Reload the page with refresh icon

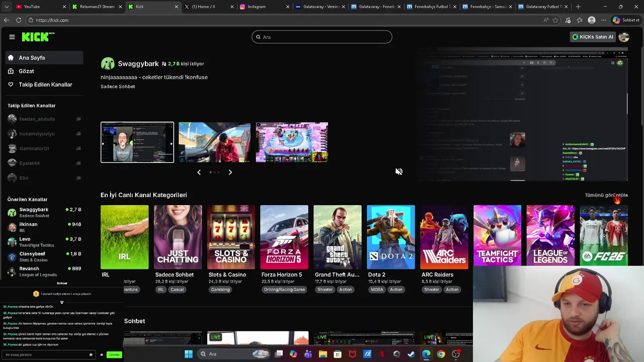coord(19,20)
